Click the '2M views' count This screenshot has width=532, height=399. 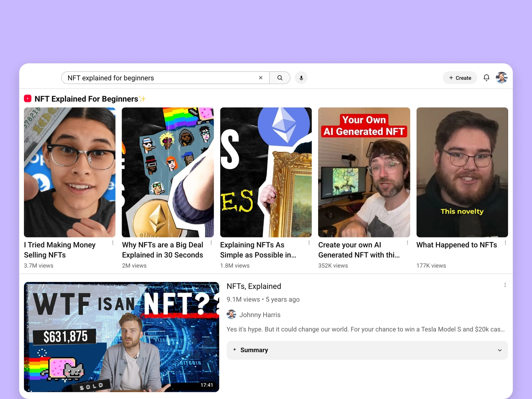(134, 266)
